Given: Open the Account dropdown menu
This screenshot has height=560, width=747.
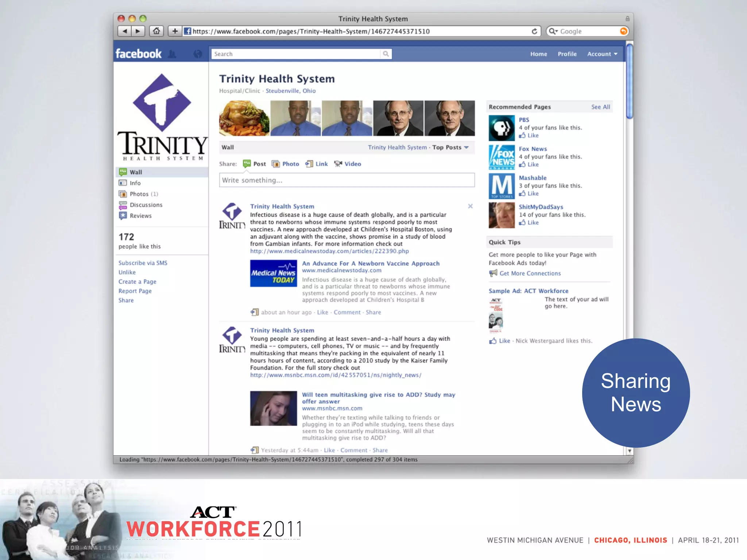Looking at the screenshot, I should (x=602, y=54).
